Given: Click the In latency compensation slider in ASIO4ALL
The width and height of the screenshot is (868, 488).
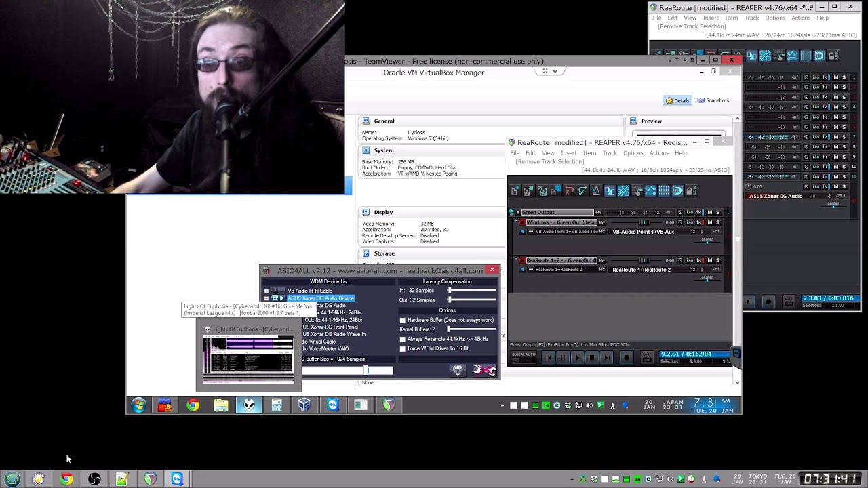Looking at the screenshot, I should point(472,291).
